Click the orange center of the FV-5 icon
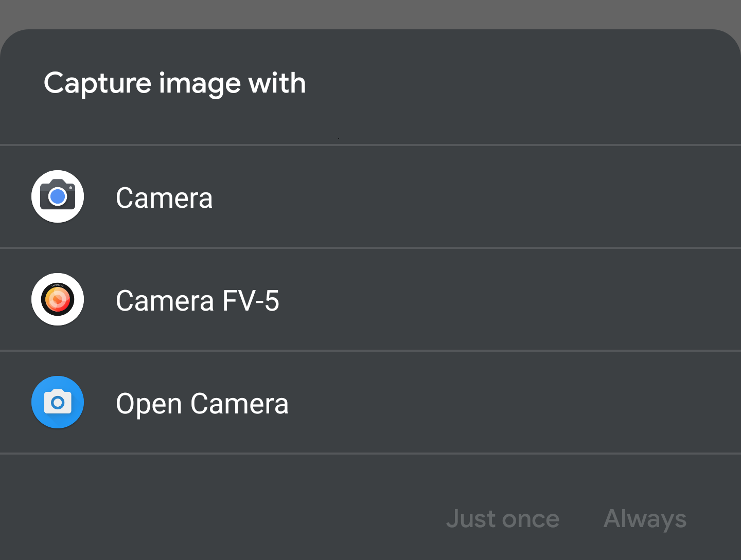Image resolution: width=741 pixels, height=560 pixels. pos(58,299)
